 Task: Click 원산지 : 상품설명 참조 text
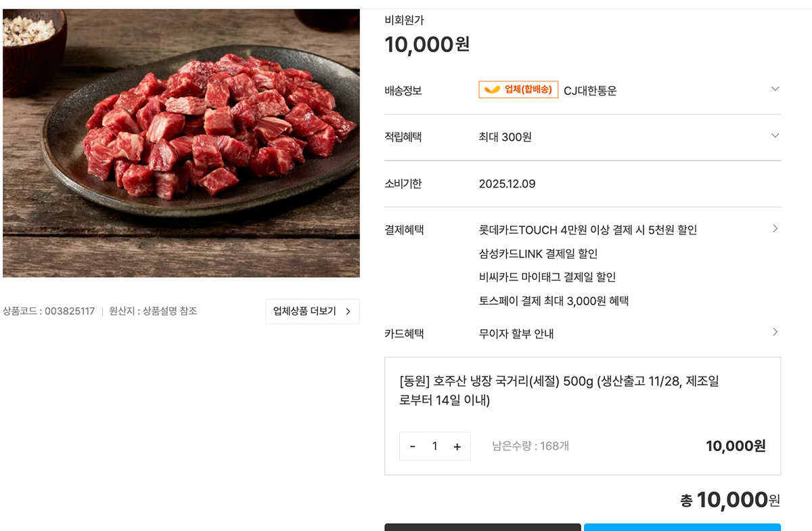153,312
